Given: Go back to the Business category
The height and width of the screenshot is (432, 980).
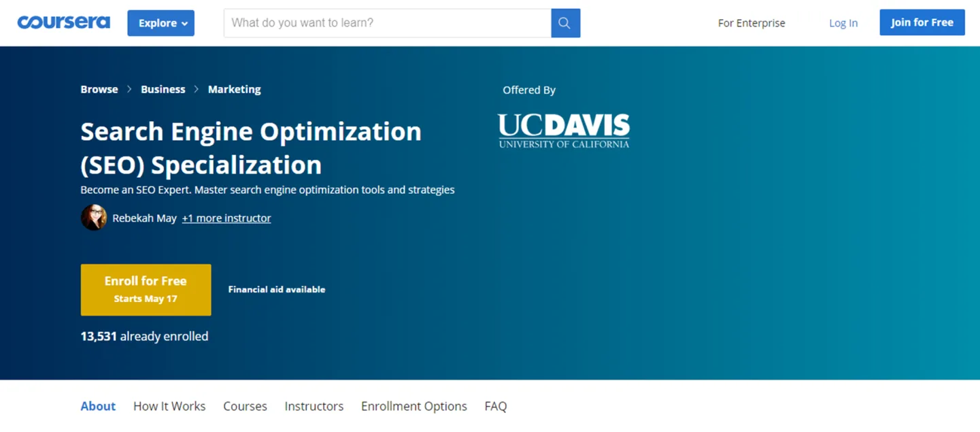Looking at the screenshot, I should point(163,89).
